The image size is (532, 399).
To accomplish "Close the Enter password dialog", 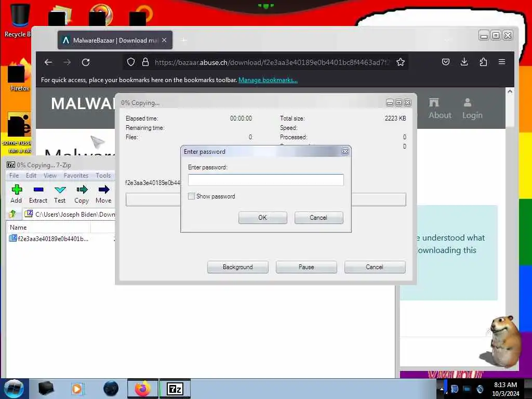I will tap(345, 152).
